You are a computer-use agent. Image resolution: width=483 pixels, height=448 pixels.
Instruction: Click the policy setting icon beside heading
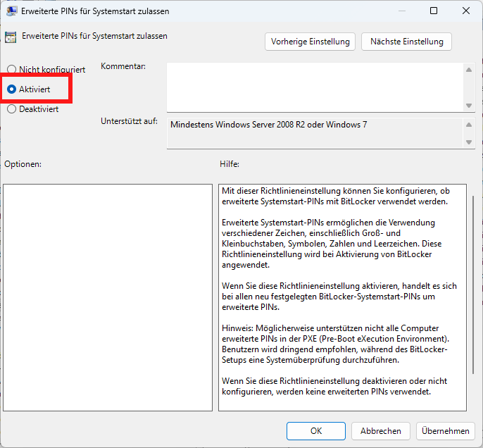[x=11, y=37]
